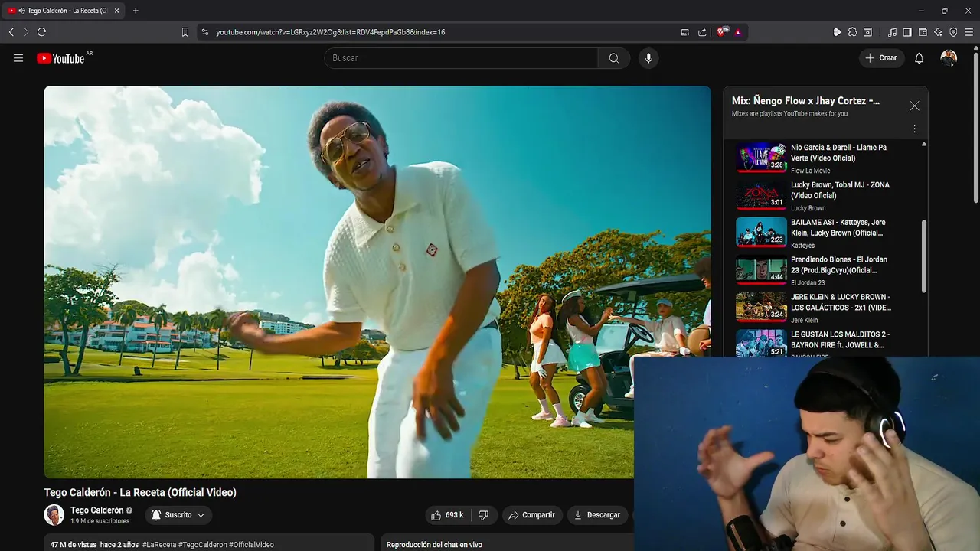Open the YouTube guide hamburger menu
980x551 pixels.
click(18, 58)
